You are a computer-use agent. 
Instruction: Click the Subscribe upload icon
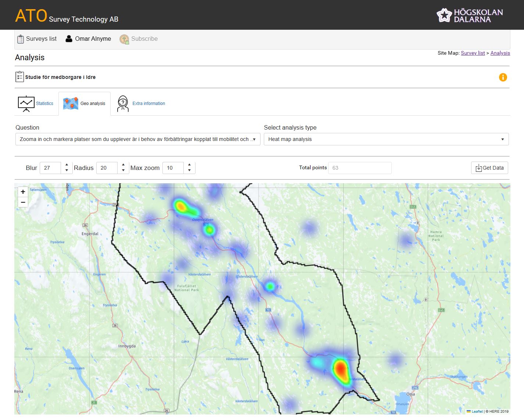click(x=124, y=39)
